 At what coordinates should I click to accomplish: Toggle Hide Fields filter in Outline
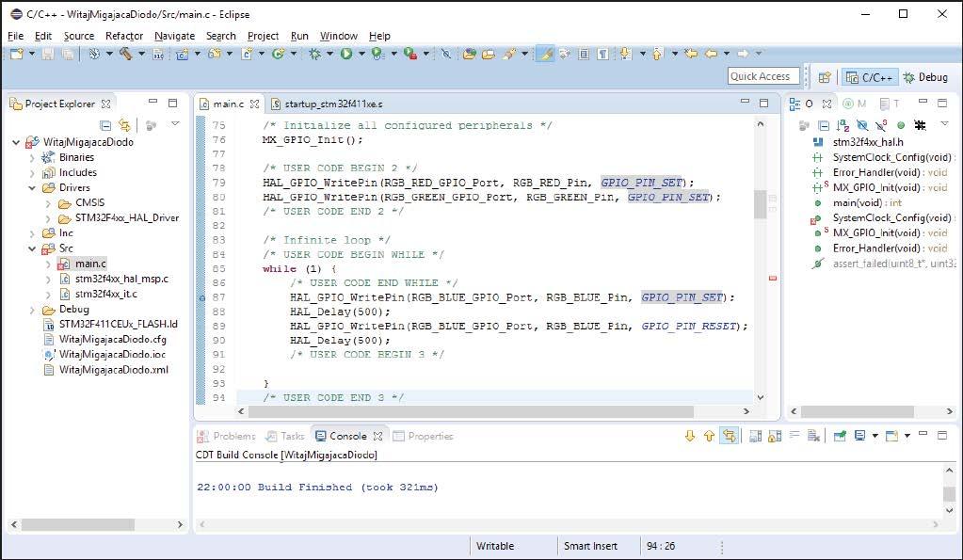tap(862, 125)
